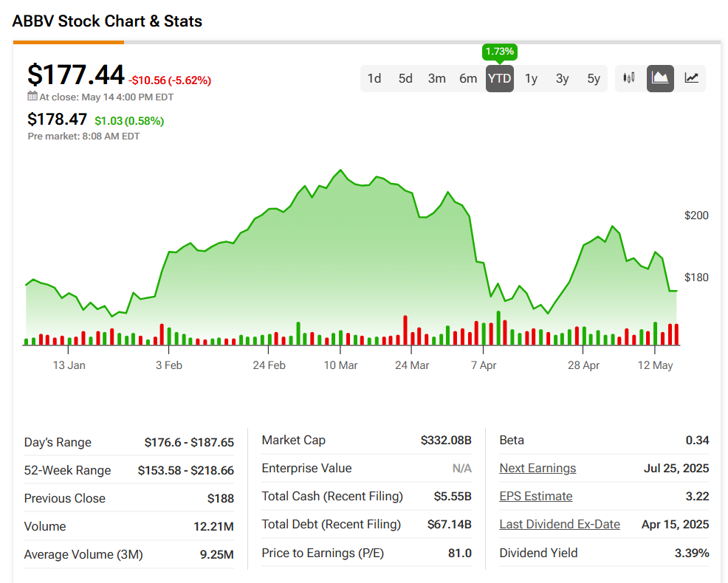Image resolution: width=728 pixels, height=583 pixels.
Task: Click the EPS Estimate value 3.22
Action: [x=697, y=496]
